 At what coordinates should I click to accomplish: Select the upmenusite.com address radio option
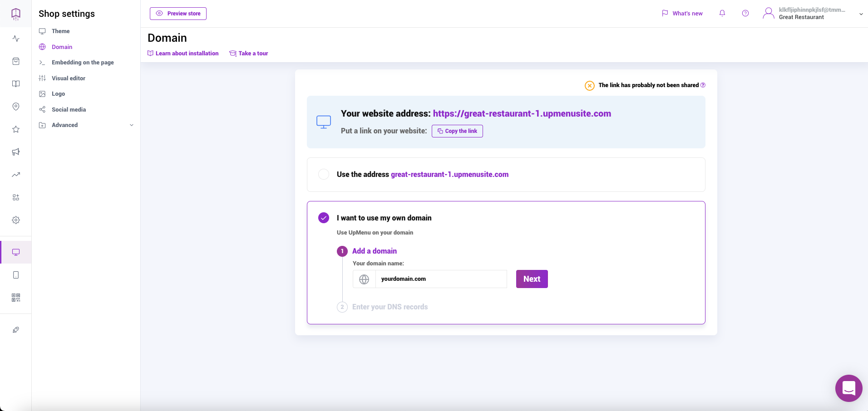click(x=324, y=174)
